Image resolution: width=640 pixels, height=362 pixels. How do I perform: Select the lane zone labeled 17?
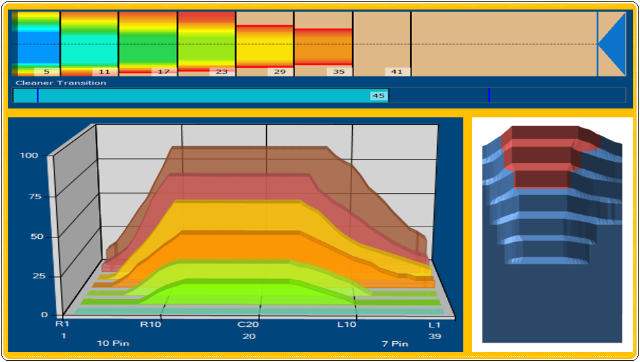pyautogui.click(x=148, y=44)
